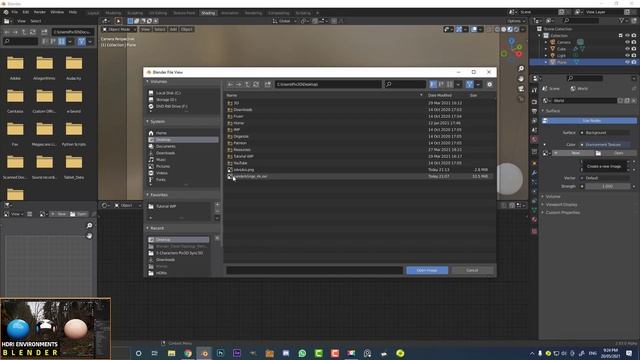Click the File View directory path field

(x=328, y=84)
